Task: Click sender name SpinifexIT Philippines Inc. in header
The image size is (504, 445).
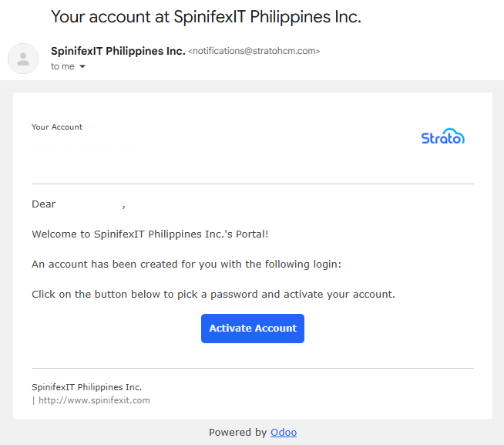Action: [118, 52]
